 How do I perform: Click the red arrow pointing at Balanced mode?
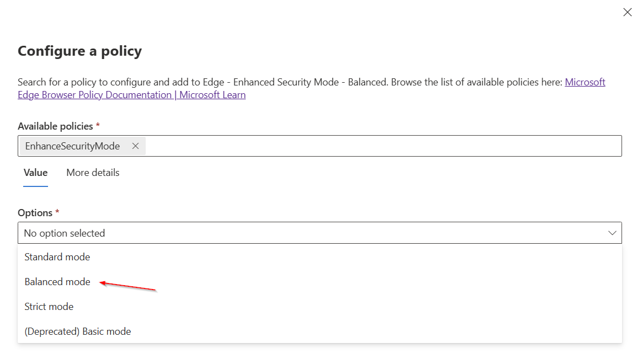click(128, 286)
